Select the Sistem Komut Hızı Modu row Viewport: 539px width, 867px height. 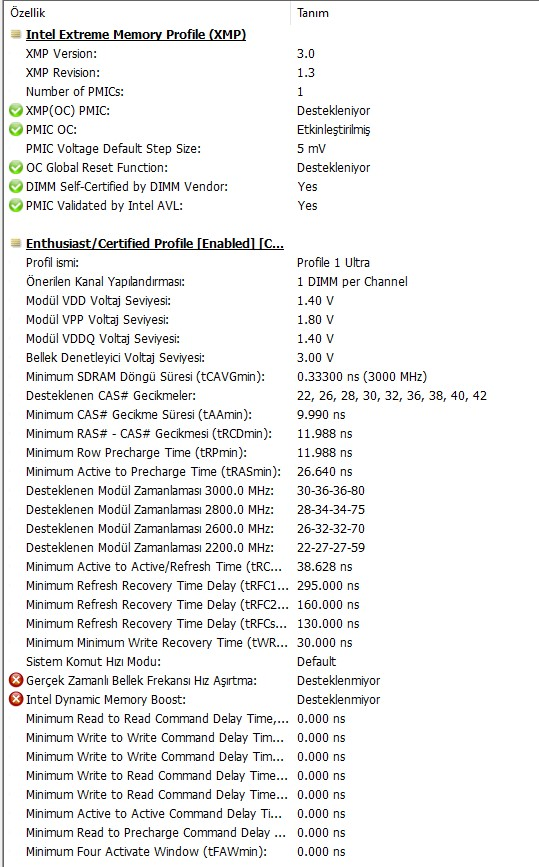click(x=271, y=661)
